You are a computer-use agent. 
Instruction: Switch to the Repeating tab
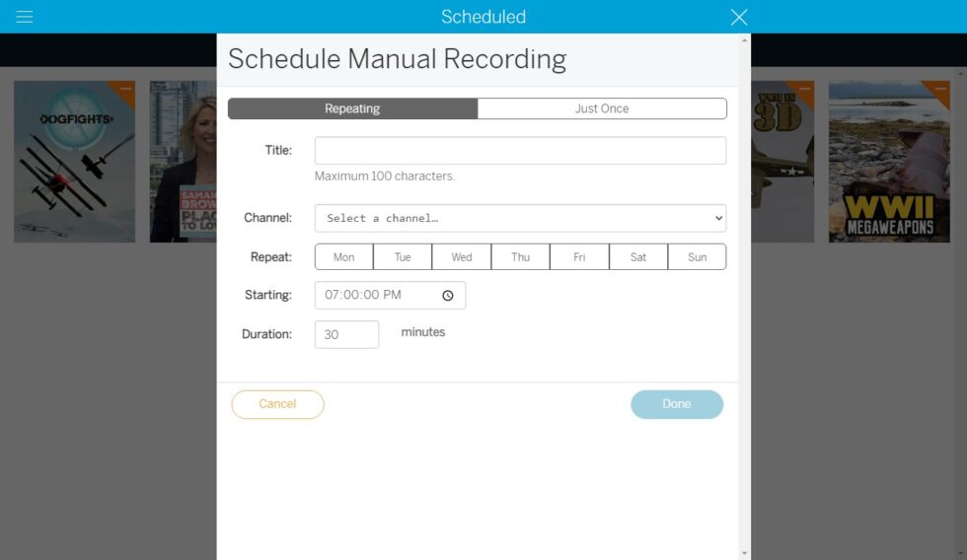352,108
